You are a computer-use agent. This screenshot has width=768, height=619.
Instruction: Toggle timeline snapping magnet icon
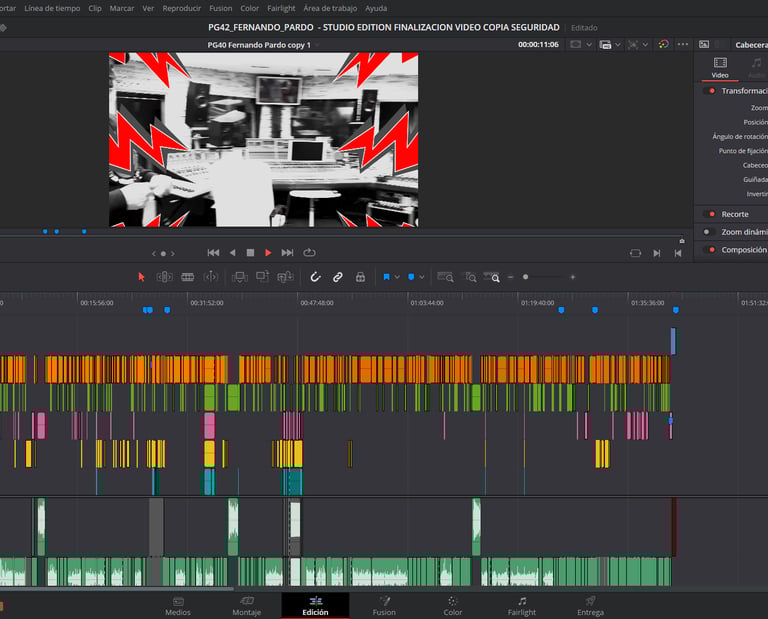coord(315,277)
